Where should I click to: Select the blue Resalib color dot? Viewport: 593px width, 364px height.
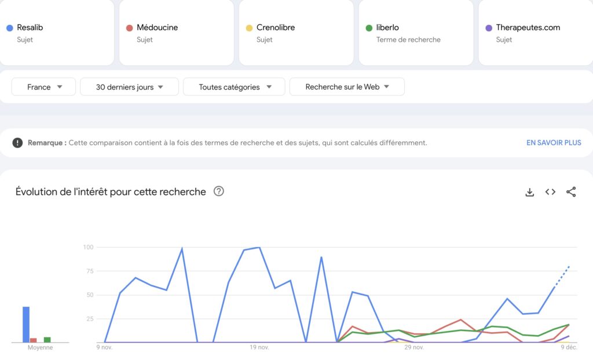9,27
